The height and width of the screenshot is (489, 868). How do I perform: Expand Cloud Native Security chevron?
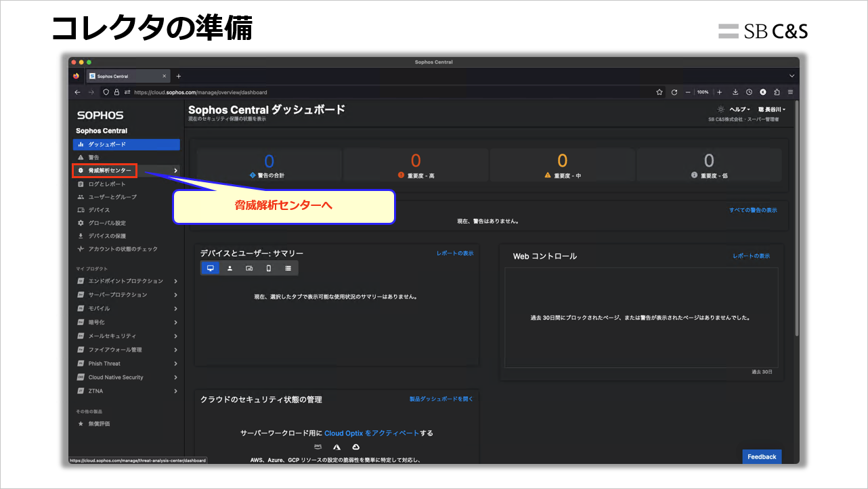(x=175, y=377)
